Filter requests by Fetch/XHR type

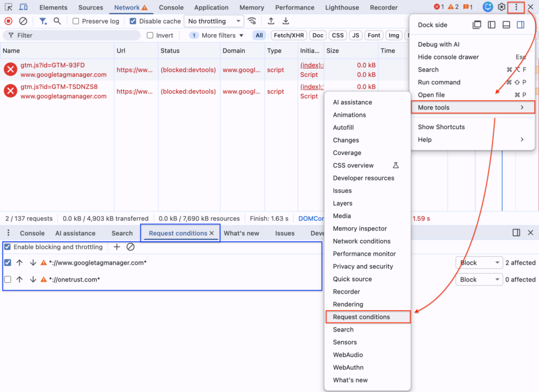pos(289,35)
